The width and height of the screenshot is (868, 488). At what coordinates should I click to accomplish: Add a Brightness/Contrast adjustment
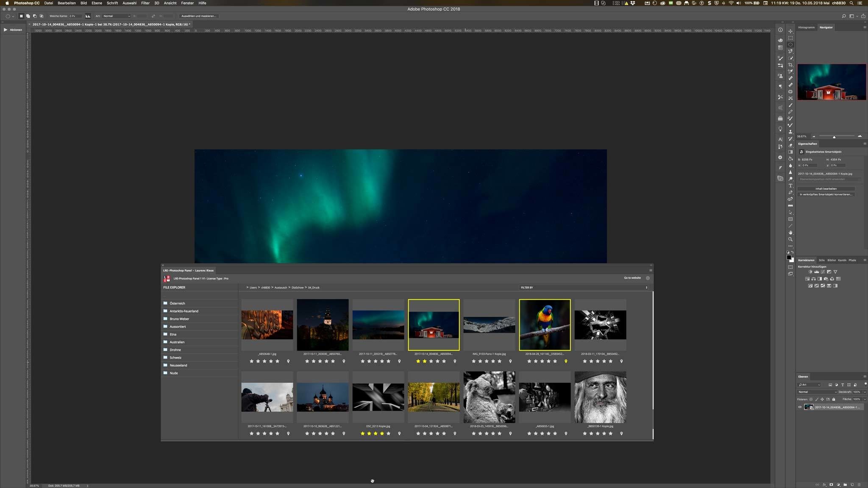coord(810,272)
